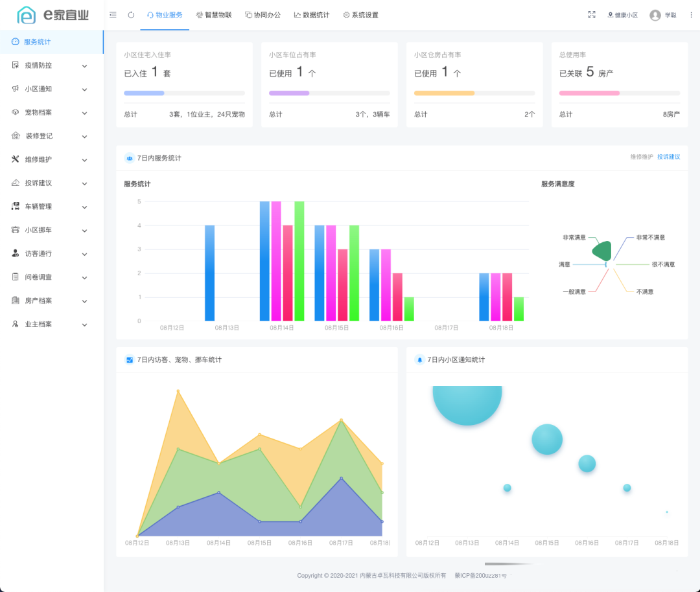Enter fullscreen mode via the expand icon
This screenshot has width=700, height=592.
pyautogui.click(x=592, y=15)
